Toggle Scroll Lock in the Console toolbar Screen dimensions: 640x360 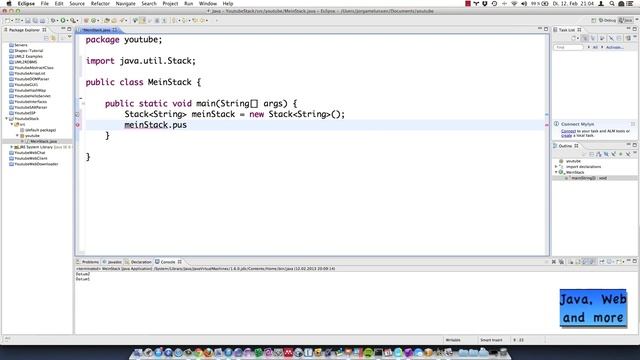tap(578, 262)
